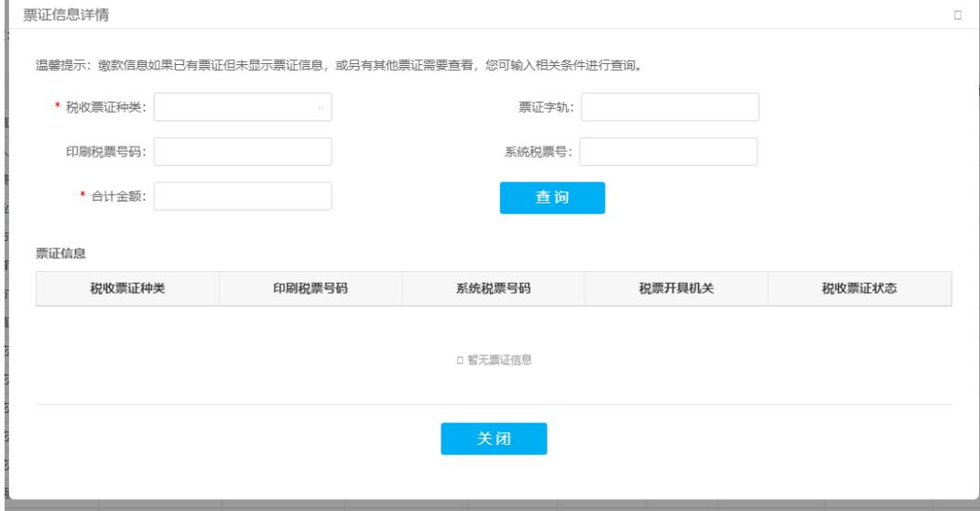This screenshot has height=511, width=980.
Task: Close the dialog using the top-right corner icon
Action: [957, 15]
